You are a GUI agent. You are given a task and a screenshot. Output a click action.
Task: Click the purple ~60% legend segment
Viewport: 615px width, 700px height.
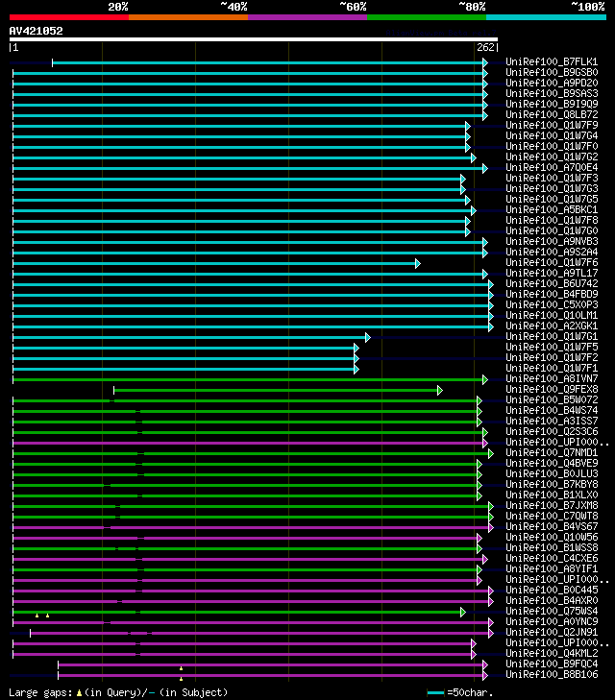307,17
